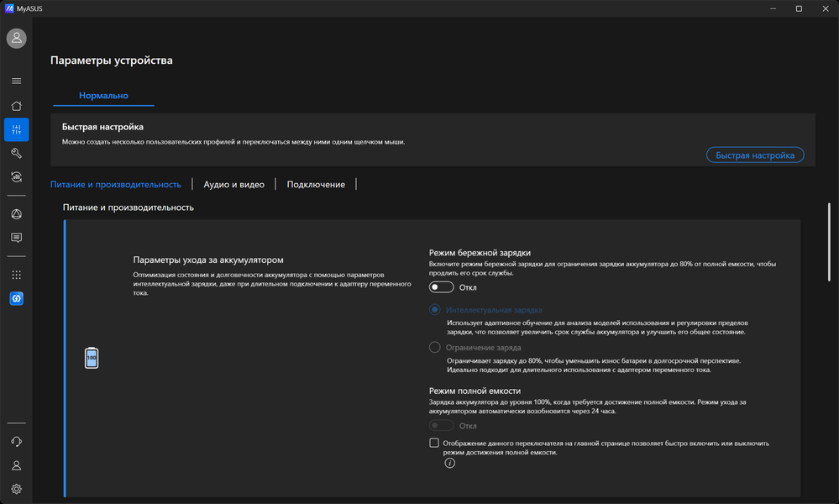
Task: Show info about full capacity mode
Action: tap(449, 464)
